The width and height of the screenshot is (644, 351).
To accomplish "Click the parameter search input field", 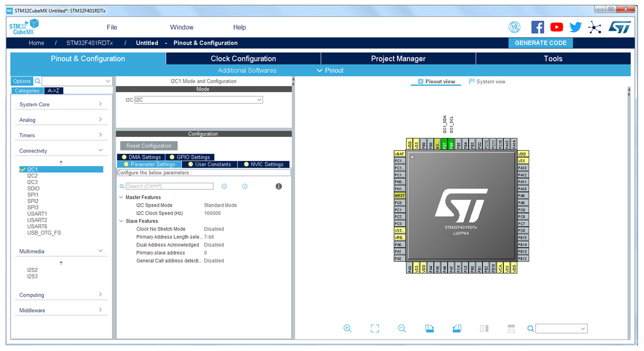I will tap(169, 186).
